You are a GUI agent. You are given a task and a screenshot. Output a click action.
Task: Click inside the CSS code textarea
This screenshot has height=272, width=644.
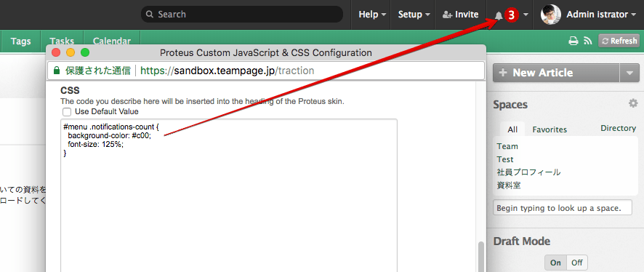coord(229,196)
